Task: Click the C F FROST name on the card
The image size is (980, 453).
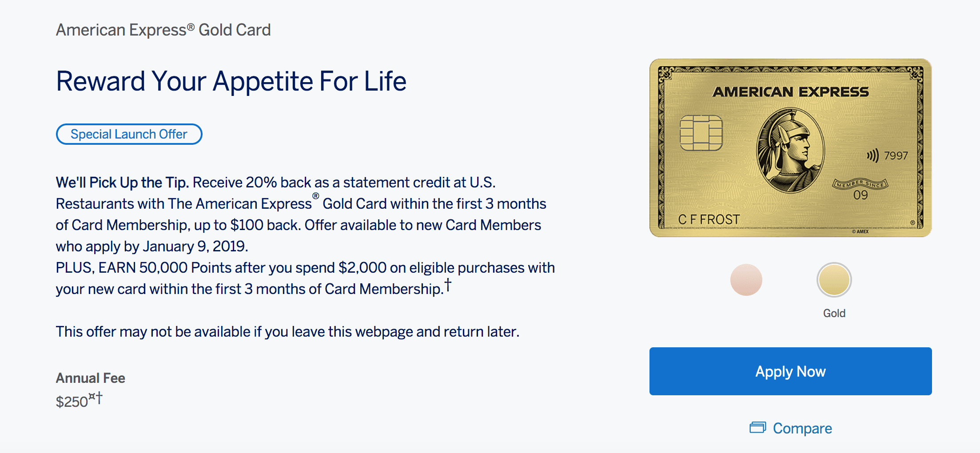Action: [709, 219]
